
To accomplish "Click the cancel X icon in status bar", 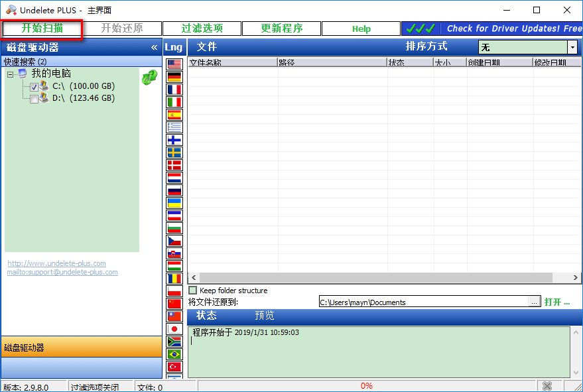I will point(547,386).
